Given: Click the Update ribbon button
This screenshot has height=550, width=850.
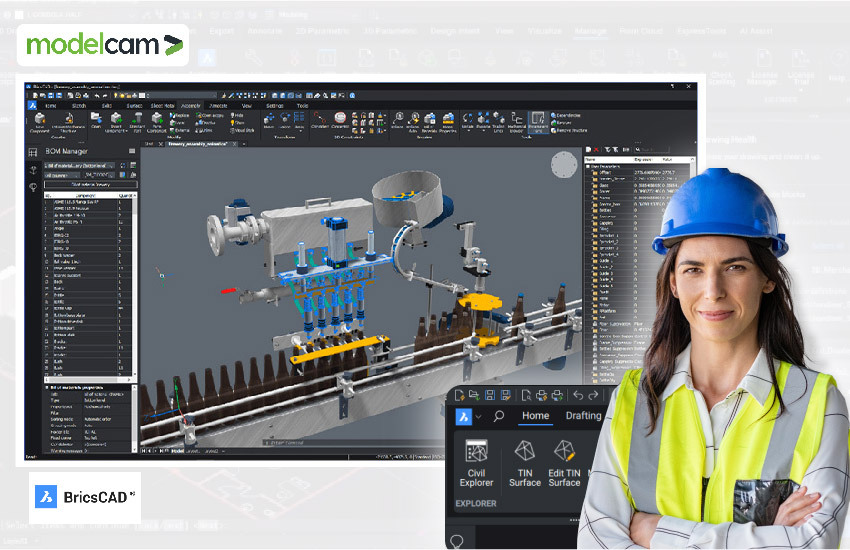Looking at the screenshot, I should 467,121.
